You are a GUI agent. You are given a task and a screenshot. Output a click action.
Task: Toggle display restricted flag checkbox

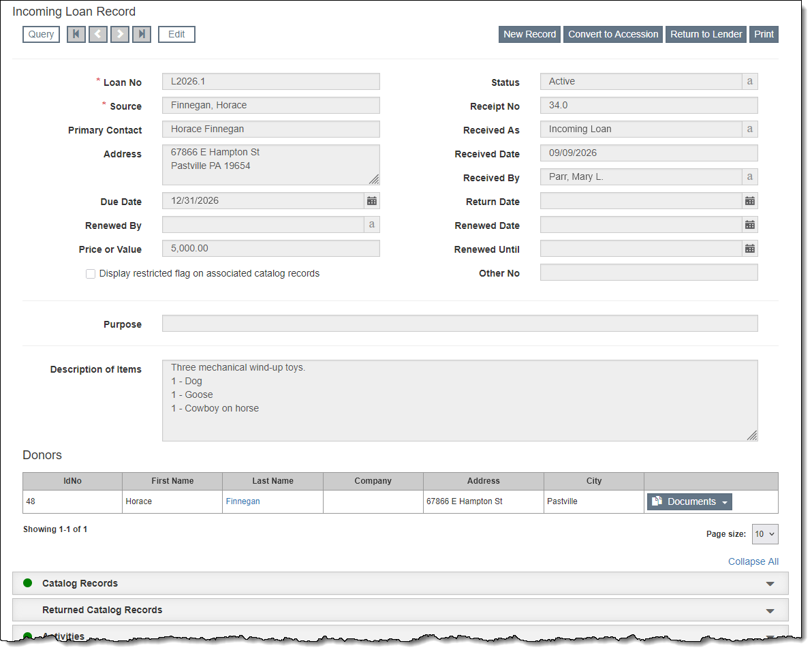91,274
